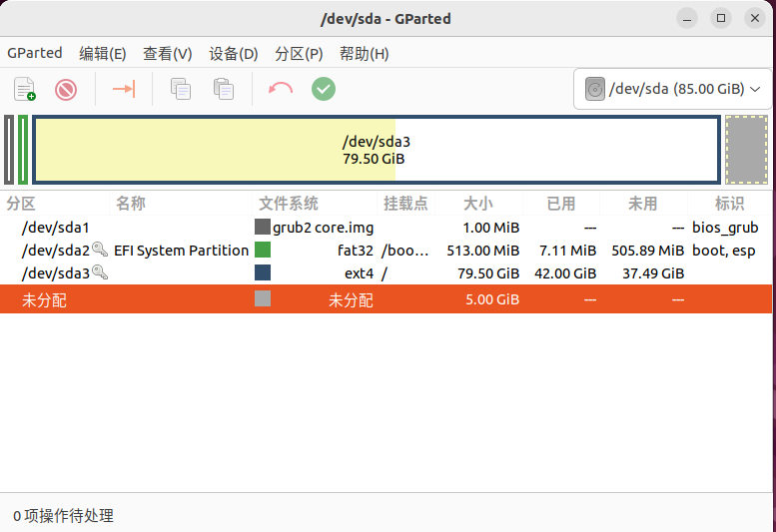Screen dimensions: 776x532
Task: Maximize the GParted window
Action: point(721,19)
